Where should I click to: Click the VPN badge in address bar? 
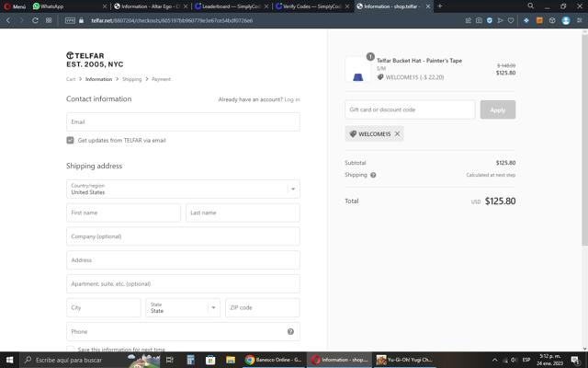[70, 20]
